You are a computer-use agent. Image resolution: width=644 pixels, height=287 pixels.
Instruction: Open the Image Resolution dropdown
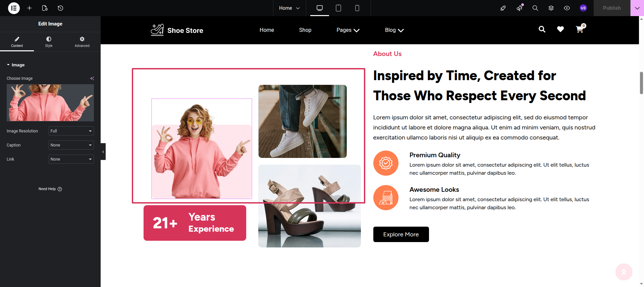71,131
